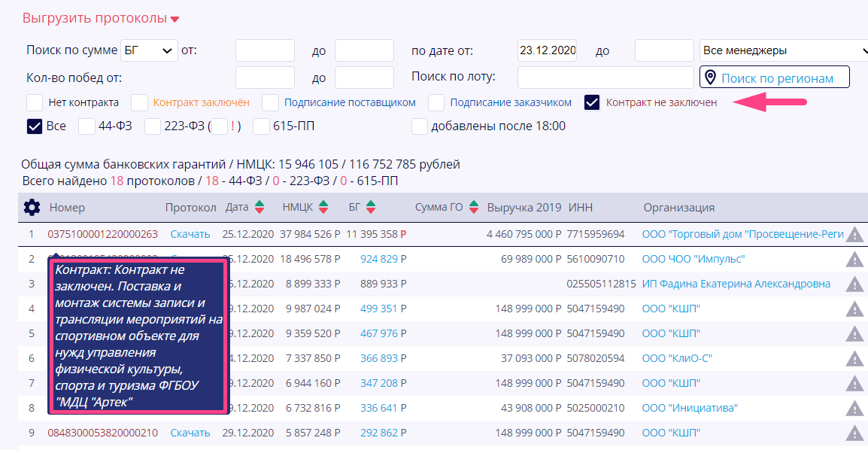This screenshot has width=868, height=450.
Task: Click warning triangle for ООО "КлиО-С" row
Action: pos(854,359)
